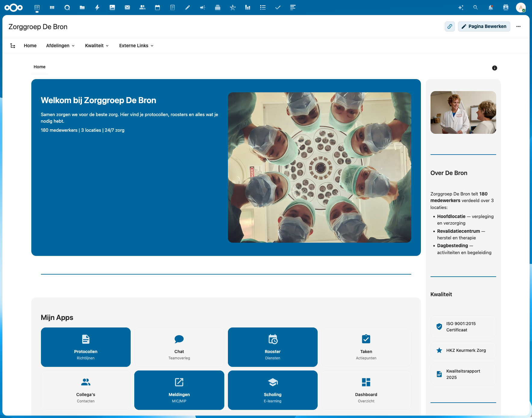This screenshot has height=418, width=532.
Task: Open the Scholing E-learning tile
Action: coord(273,390)
